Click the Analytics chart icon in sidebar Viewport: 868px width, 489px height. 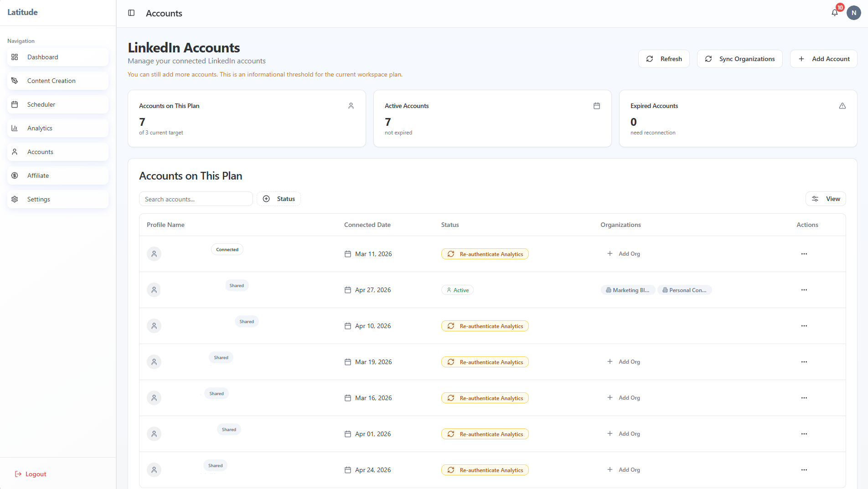pos(15,128)
